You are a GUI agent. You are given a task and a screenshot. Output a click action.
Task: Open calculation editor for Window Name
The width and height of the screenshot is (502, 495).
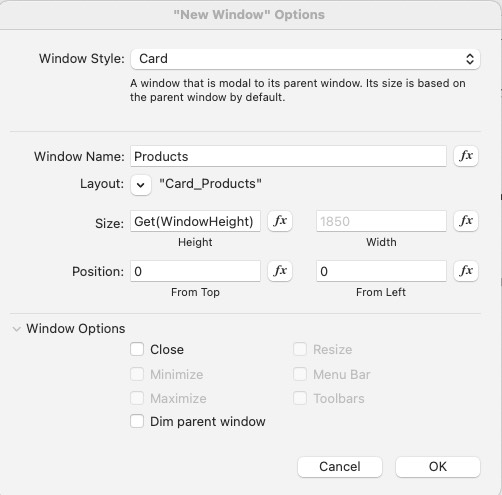coord(466,156)
